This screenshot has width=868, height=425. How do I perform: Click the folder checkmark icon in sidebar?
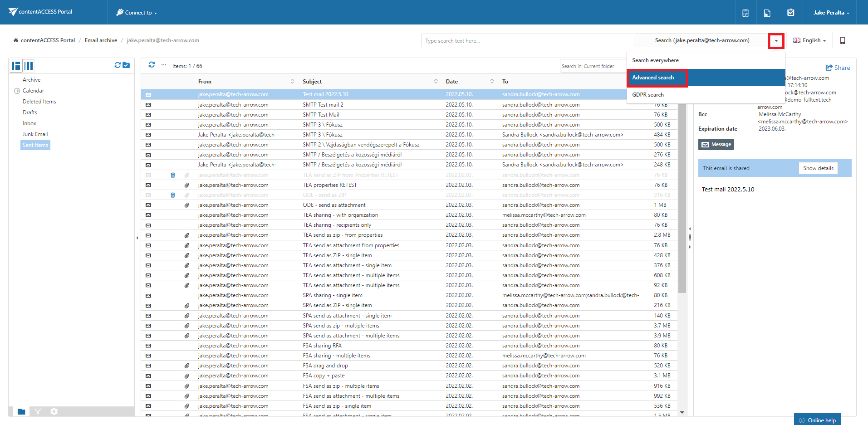(126, 65)
